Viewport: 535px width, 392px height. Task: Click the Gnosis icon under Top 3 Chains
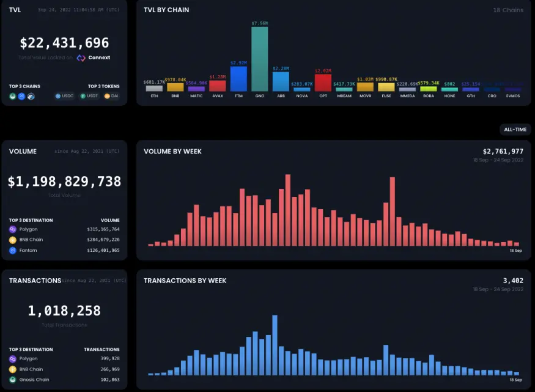pyautogui.click(x=13, y=97)
